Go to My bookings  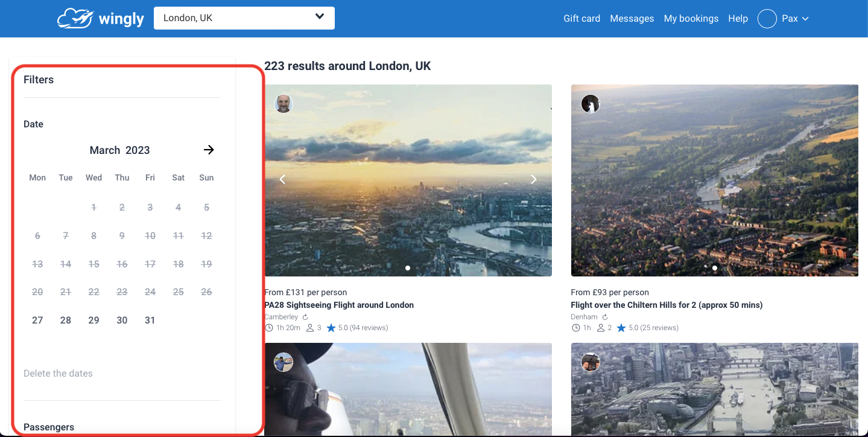[x=691, y=19]
